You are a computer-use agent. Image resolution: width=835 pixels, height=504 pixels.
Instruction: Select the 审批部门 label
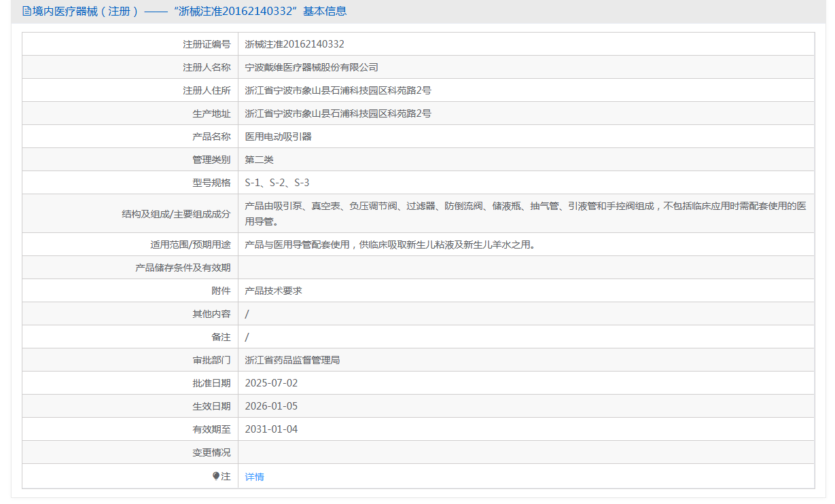[x=211, y=360]
